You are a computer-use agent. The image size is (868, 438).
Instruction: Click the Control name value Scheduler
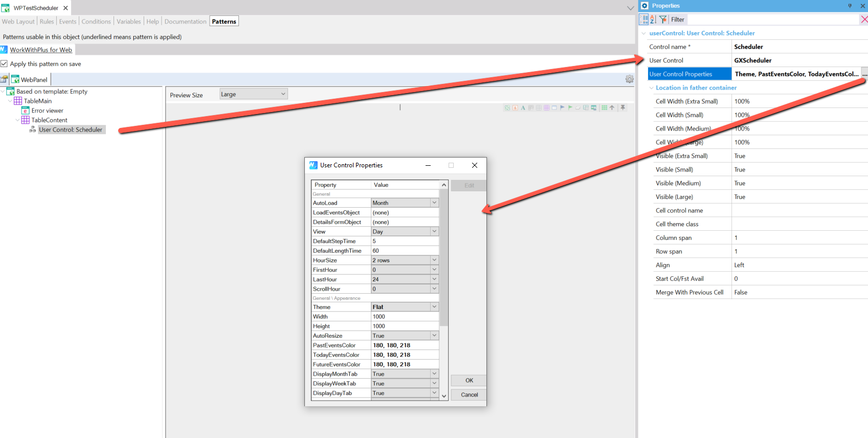click(x=800, y=47)
